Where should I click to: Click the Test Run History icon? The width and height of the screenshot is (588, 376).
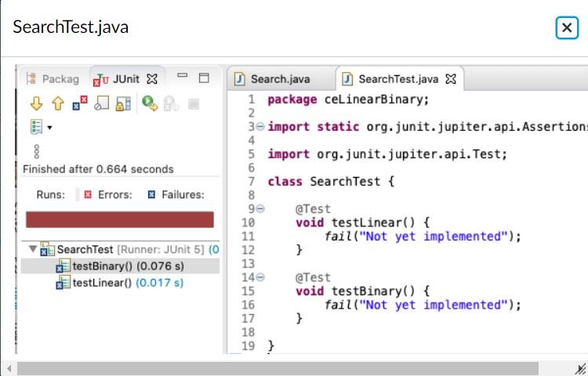click(36, 127)
